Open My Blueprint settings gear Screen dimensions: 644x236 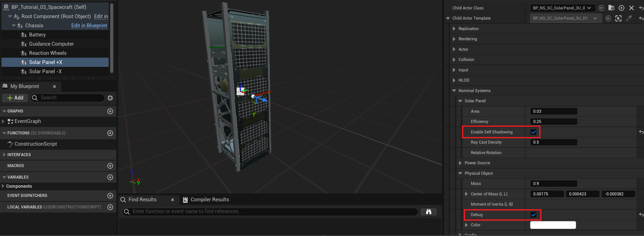pyautogui.click(x=110, y=98)
